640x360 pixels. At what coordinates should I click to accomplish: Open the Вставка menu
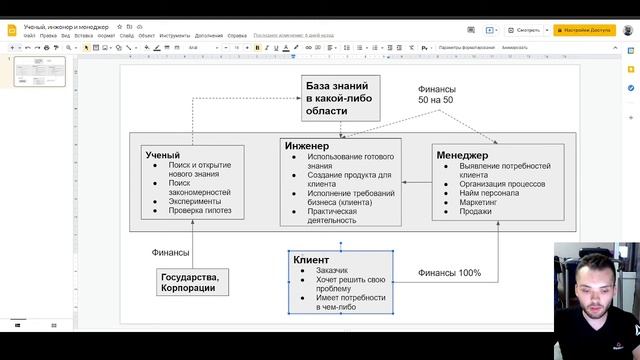pos(84,36)
